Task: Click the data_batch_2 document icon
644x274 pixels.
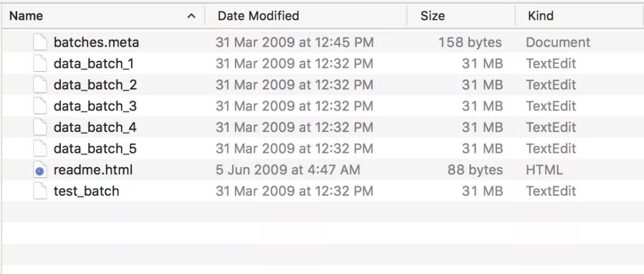Action: click(x=40, y=85)
